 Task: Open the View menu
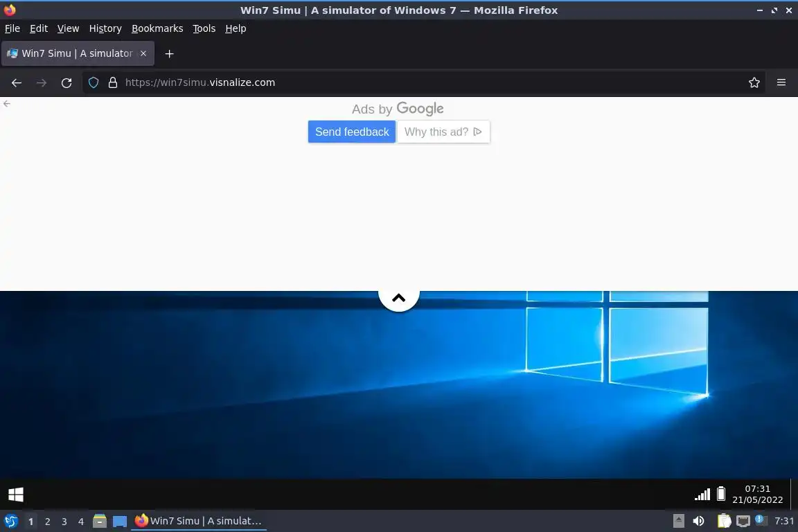[x=68, y=28]
